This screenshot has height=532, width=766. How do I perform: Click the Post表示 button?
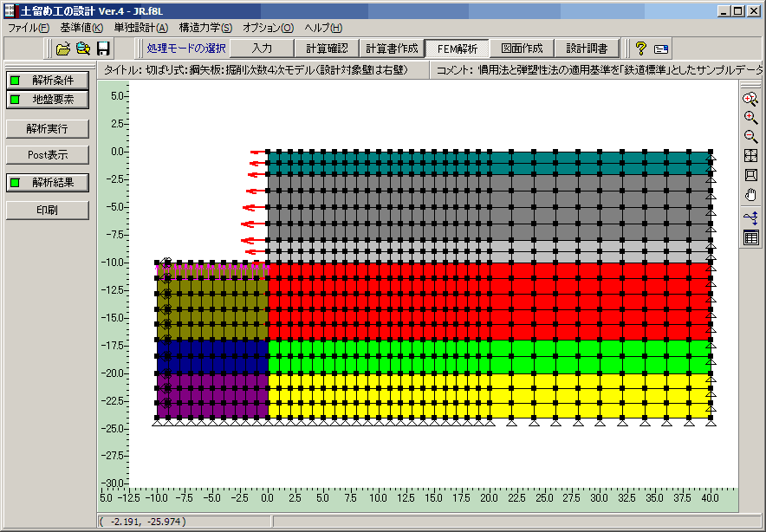click(48, 155)
